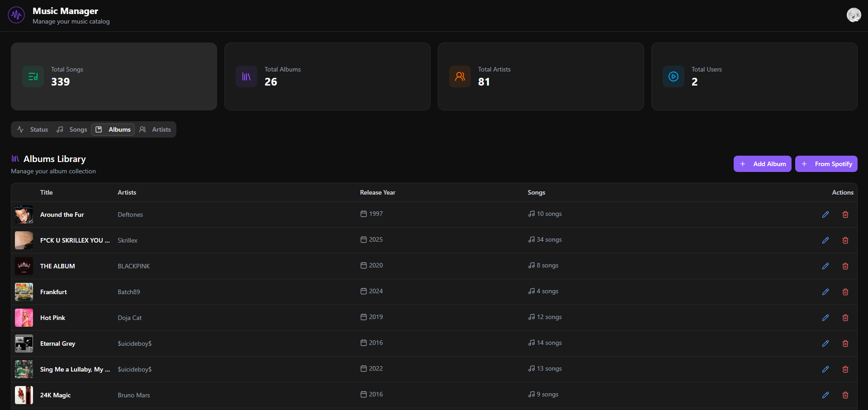Screen dimensions: 868x410
Task: Import album with From Spotify button
Action: point(826,164)
